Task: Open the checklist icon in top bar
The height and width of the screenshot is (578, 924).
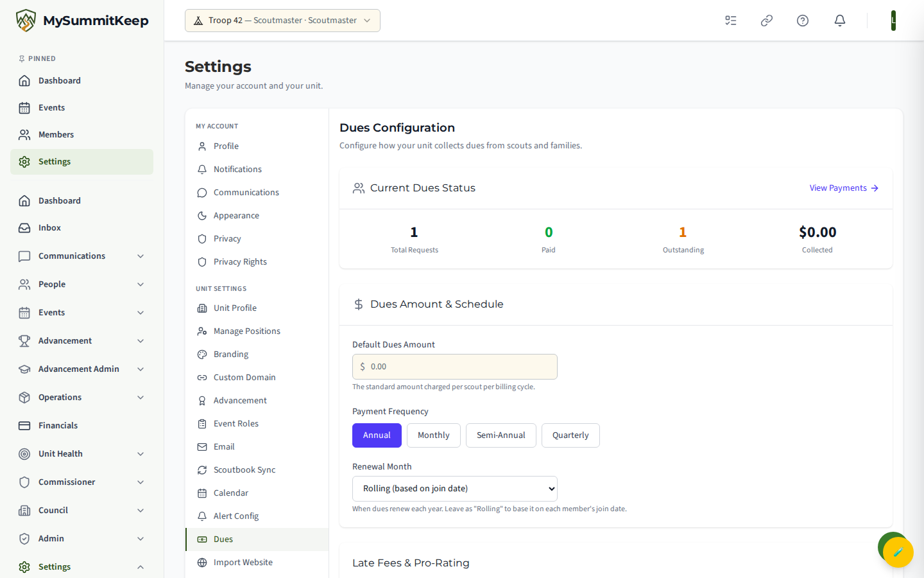Action: [731, 21]
